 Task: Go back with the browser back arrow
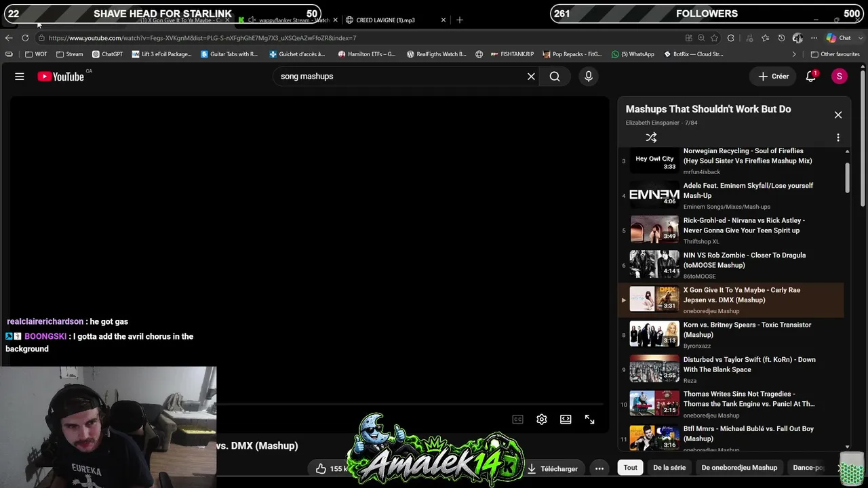9,38
